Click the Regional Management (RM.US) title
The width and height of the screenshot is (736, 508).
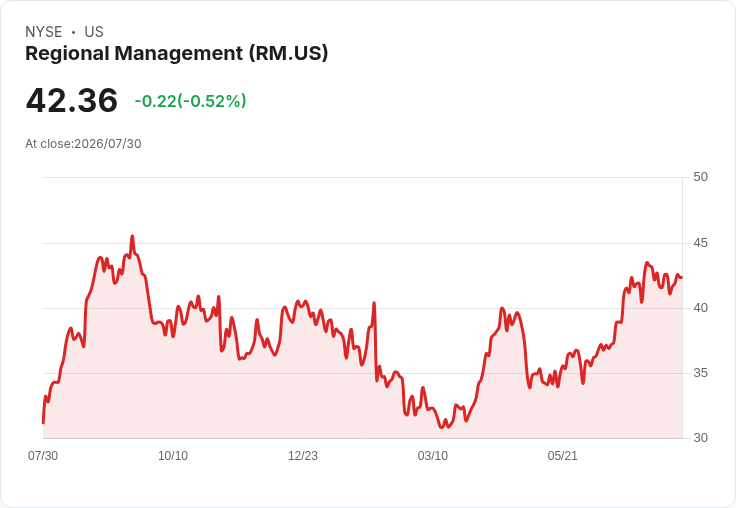pyautogui.click(x=176, y=54)
